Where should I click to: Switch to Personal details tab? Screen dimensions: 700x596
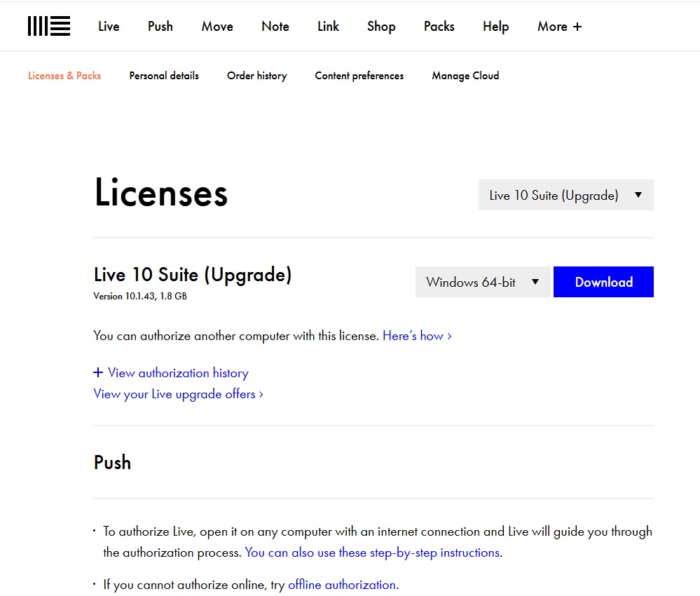pyautogui.click(x=164, y=76)
